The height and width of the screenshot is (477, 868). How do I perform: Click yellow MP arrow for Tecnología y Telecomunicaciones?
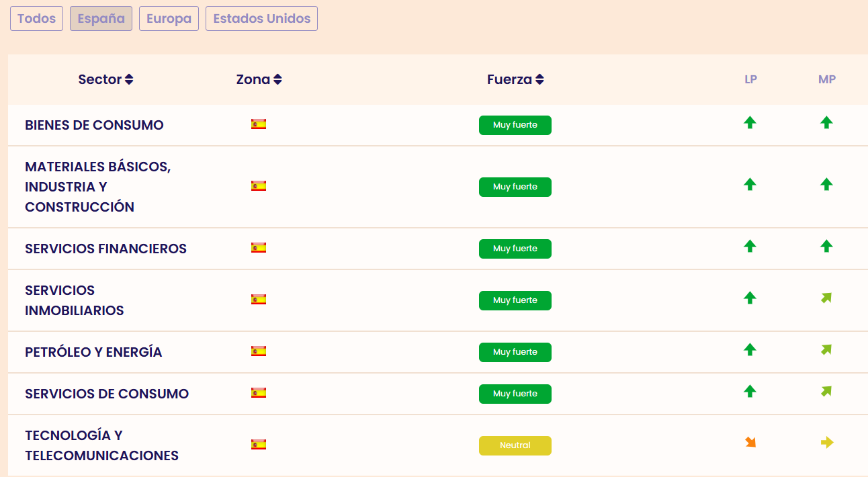coord(827,442)
